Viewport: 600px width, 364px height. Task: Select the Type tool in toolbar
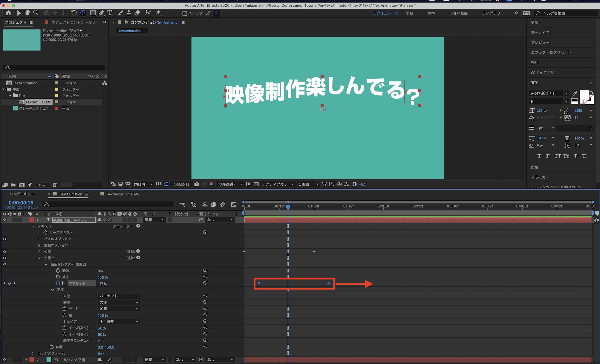coord(110,13)
